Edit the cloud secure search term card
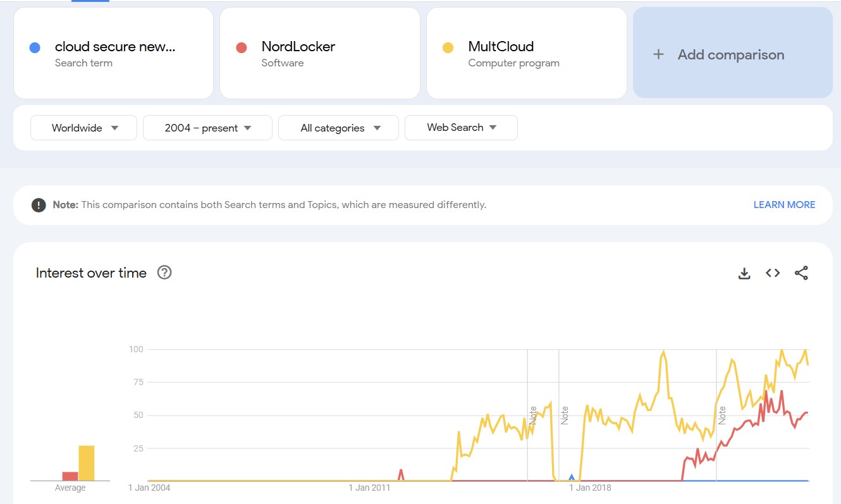The height and width of the screenshot is (504, 841). (113, 53)
